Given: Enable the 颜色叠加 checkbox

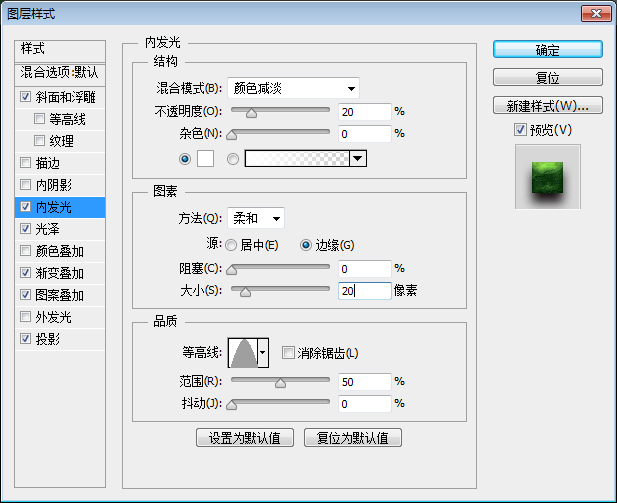Looking at the screenshot, I should [x=26, y=251].
